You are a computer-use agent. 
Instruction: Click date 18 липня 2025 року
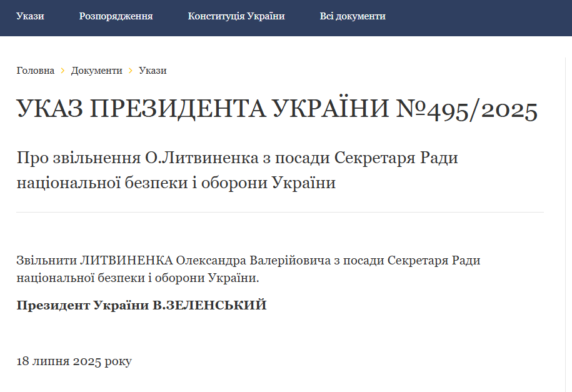[74, 361]
